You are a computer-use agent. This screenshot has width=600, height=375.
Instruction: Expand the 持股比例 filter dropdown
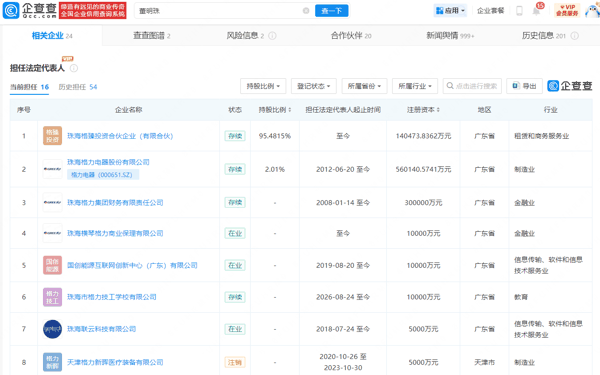point(263,86)
